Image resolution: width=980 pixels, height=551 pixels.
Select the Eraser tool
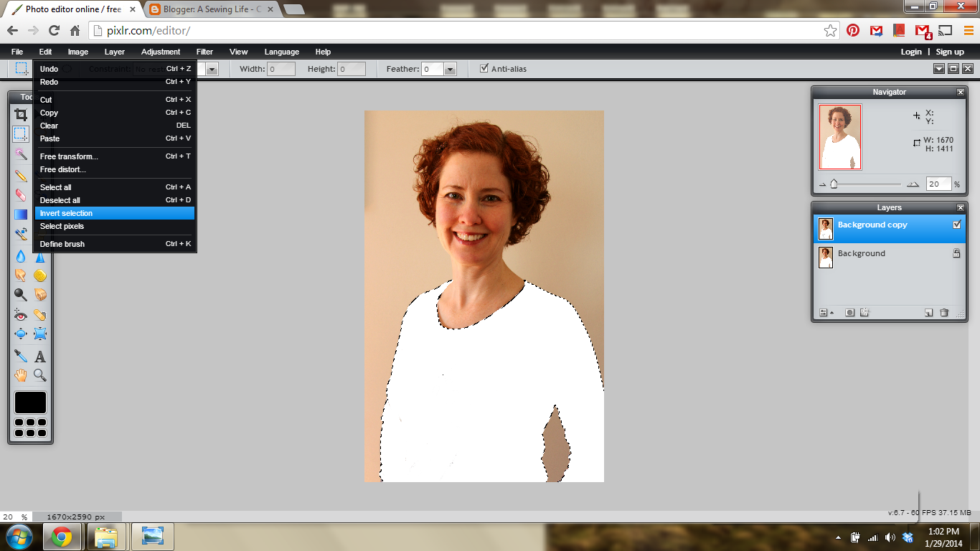[21, 194]
